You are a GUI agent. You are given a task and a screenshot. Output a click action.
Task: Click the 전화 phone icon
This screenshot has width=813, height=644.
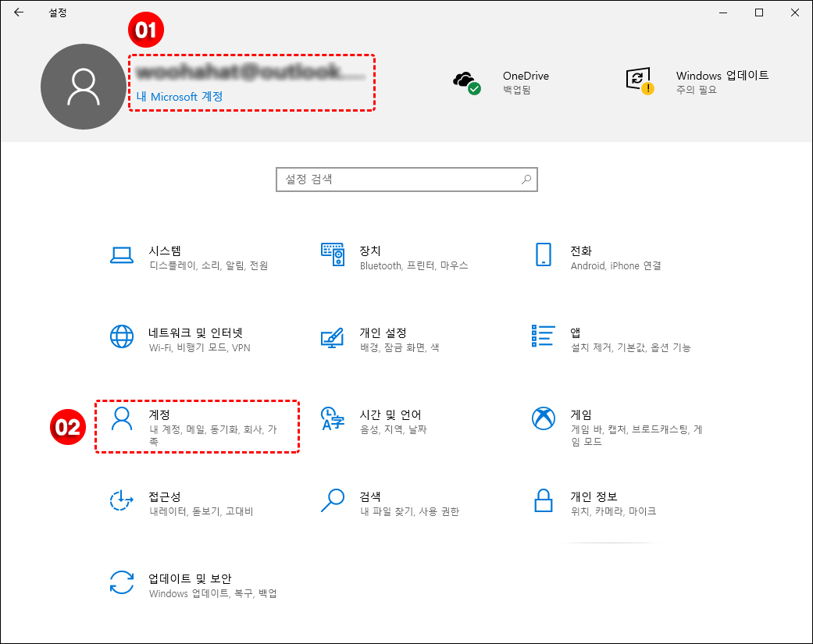(x=544, y=254)
